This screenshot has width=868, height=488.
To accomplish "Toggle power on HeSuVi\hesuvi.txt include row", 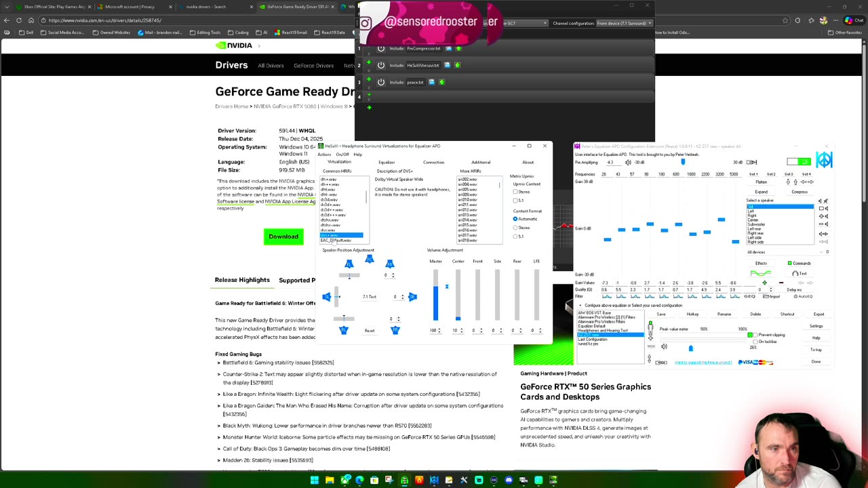I will coord(381,65).
